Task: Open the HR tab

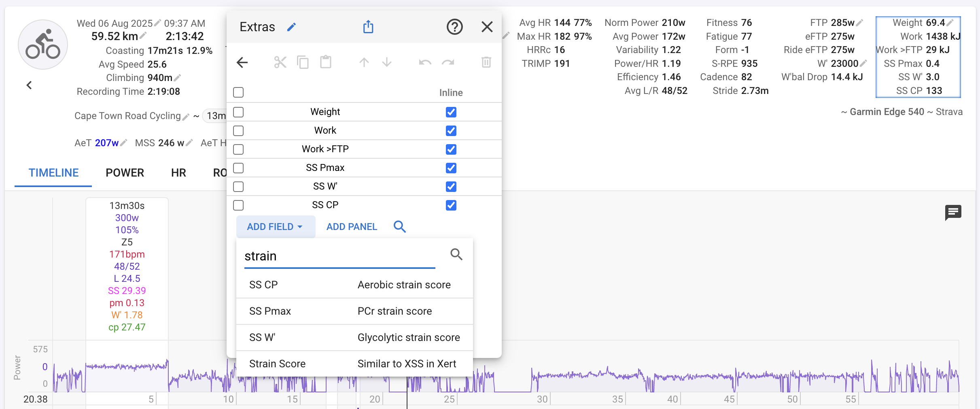Action: point(178,173)
